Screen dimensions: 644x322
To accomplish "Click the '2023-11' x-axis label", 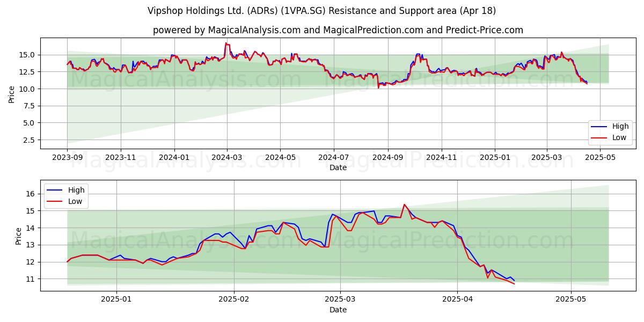I will pyautogui.click(x=120, y=158).
